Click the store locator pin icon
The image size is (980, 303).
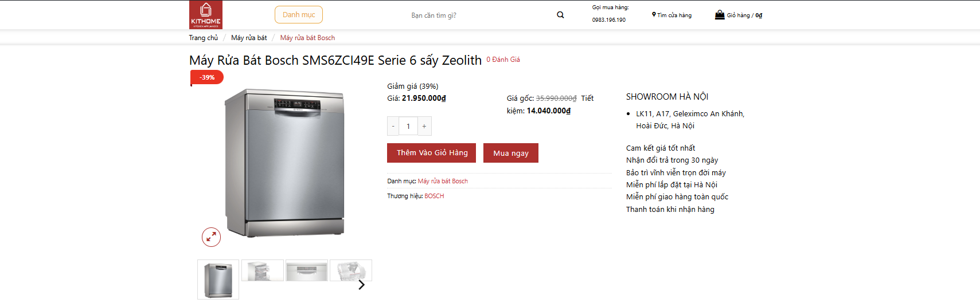[654, 15]
